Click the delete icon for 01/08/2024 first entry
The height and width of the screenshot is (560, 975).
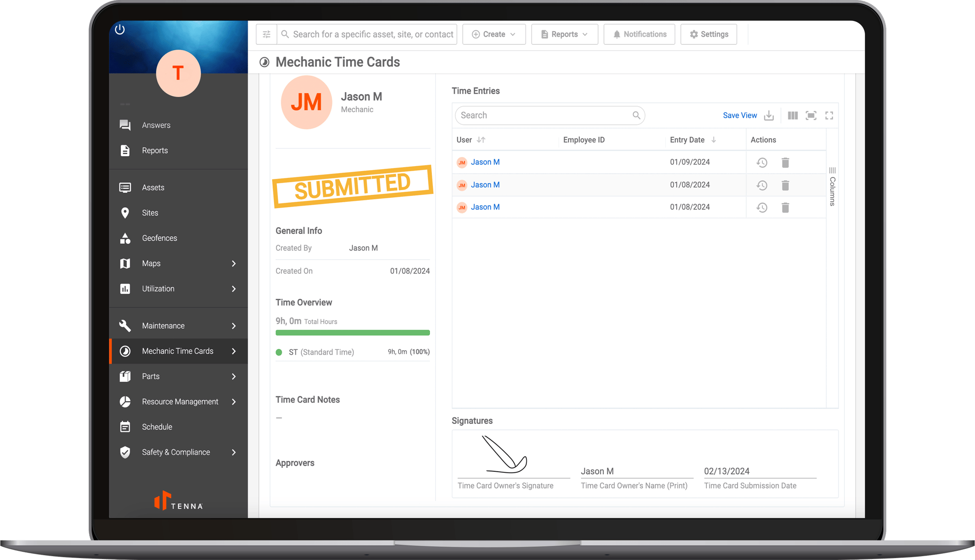(785, 185)
